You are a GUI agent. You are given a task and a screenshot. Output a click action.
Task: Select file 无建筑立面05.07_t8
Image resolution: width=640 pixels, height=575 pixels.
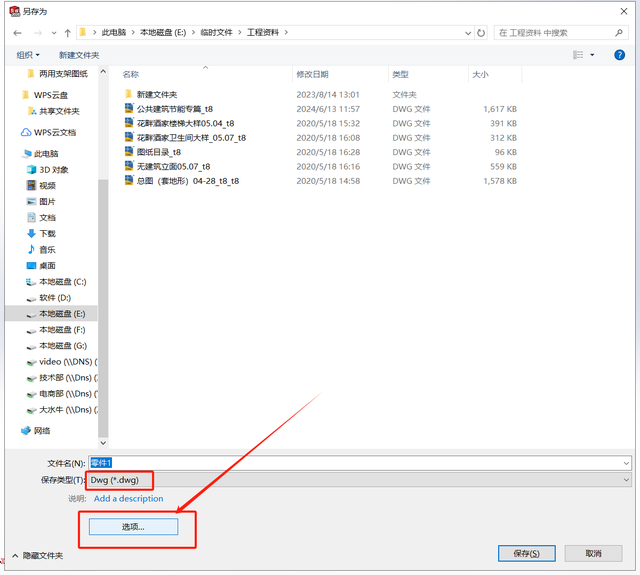(320, 167)
